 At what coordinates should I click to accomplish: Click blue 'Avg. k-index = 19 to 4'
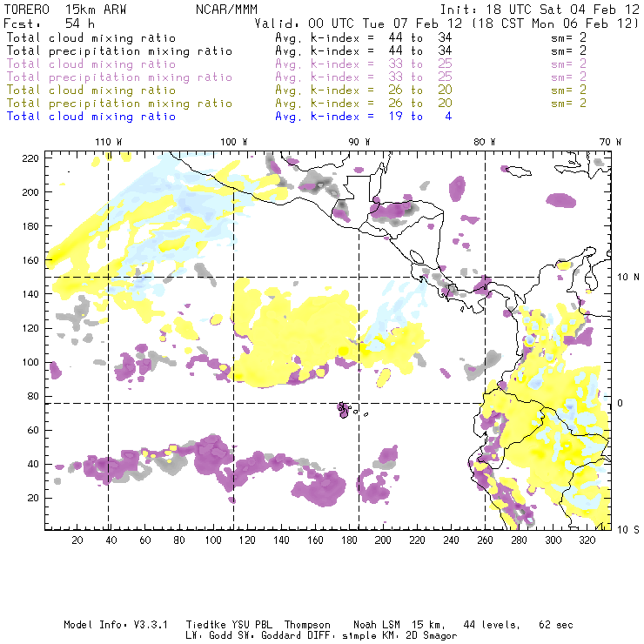364,117
